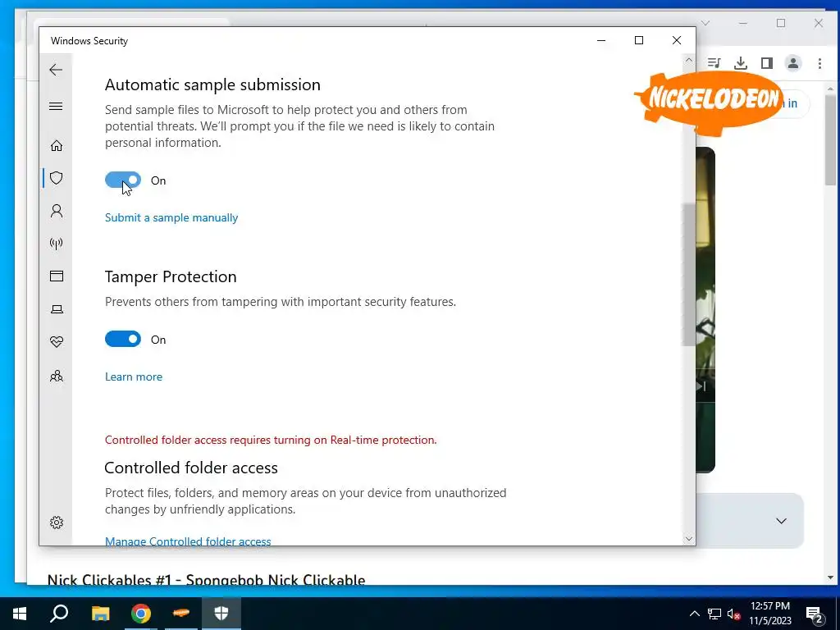Switch to Chrome from taskbar
The image size is (840, 630).
pos(141,614)
